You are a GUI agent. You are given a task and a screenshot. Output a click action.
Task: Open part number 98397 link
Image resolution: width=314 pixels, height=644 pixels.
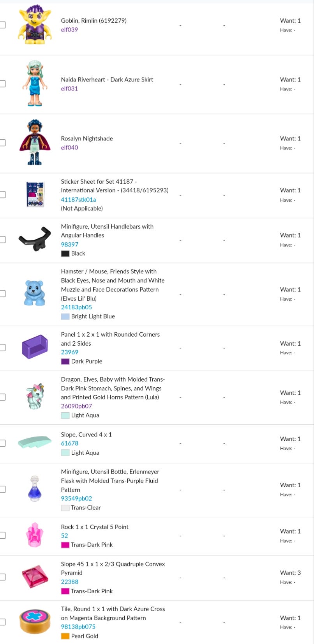(x=70, y=244)
